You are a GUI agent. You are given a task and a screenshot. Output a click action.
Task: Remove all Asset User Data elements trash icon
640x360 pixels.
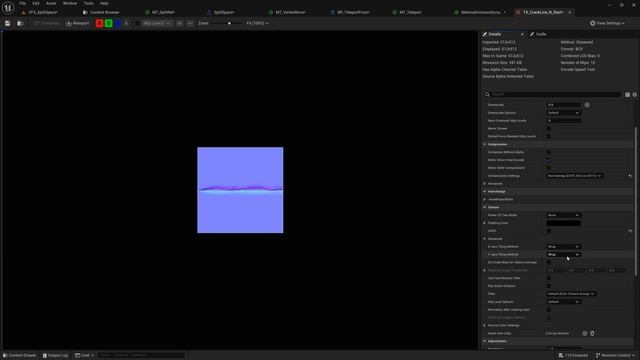tap(592, 333)
